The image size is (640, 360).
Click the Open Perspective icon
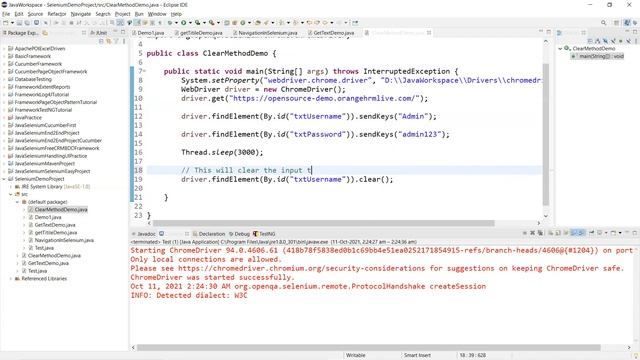click(616, 23)
